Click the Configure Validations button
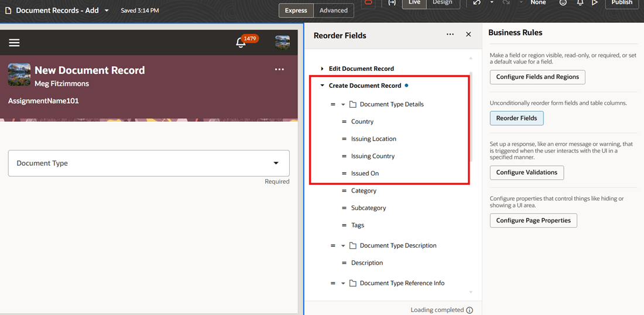Screen dimensions: 644x315 click(x=526, y=173)
